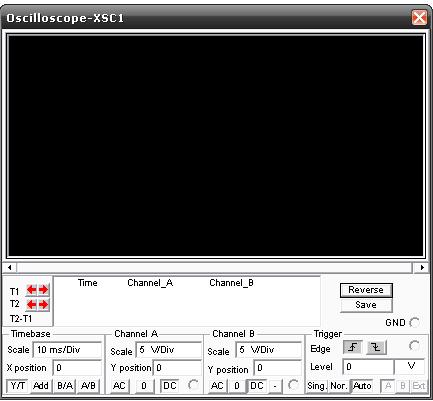433x401 pixels.
Task: Click the Channel_B column header text
Action: (231, 283)
